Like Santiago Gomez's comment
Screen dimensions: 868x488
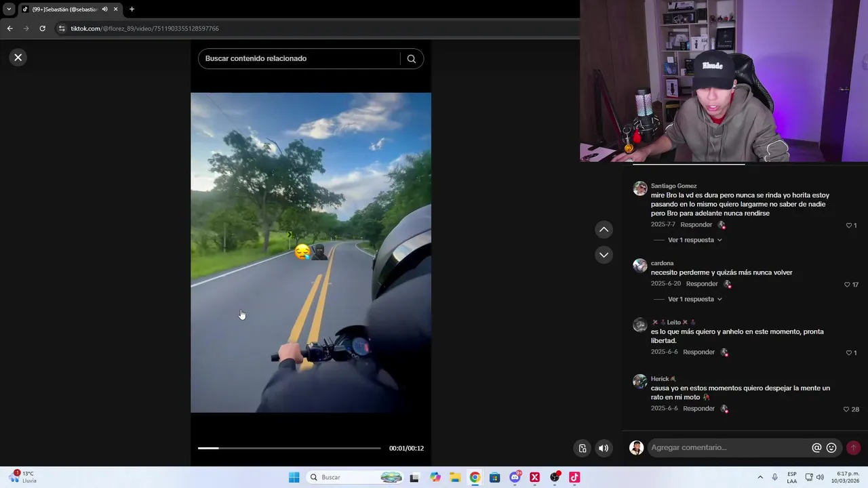848,225
